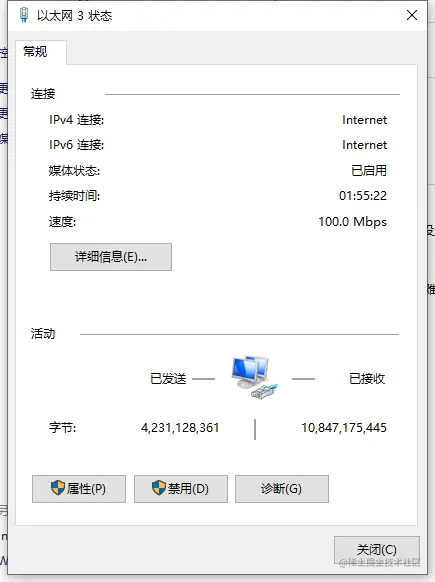Click the 已发送 label
Screen dimensions: 435x582
tap(168, 379)
